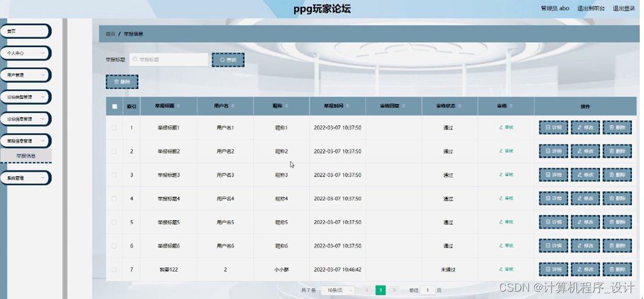Expand 论坛类型管理 in the sidebar
This screenshot has width=644, height=299.
point(26,97)
